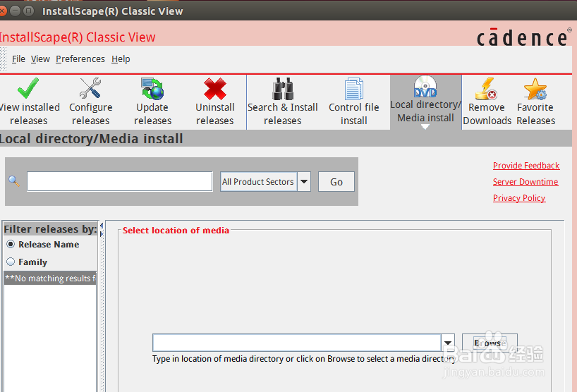Open the Privacy Policy link

pyautogui.click(x=519, y=198)
